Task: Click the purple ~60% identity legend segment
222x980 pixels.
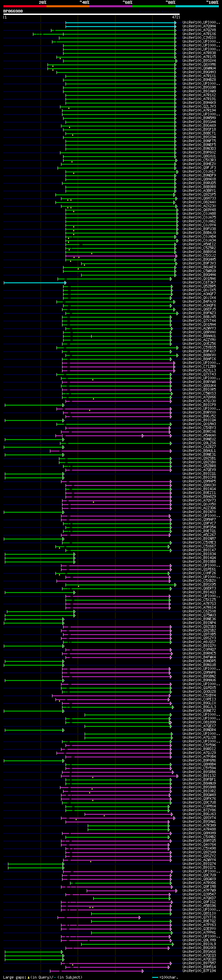Action: tap(111, 6)
